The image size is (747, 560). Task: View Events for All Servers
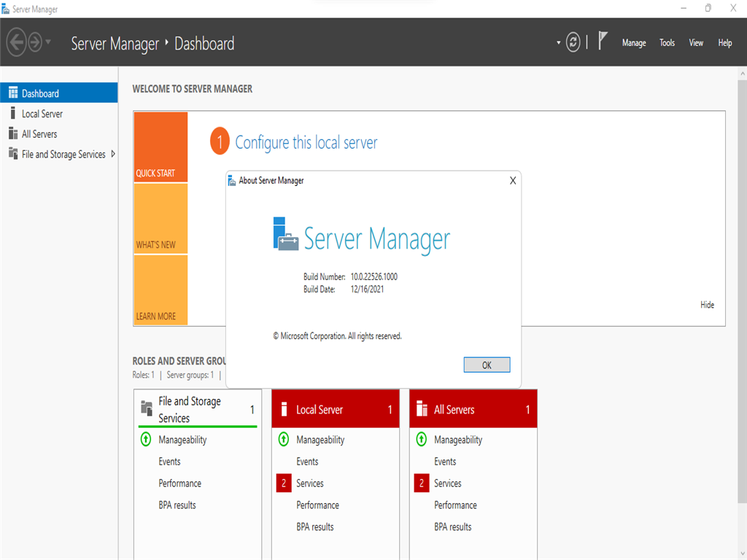[x=446, y=461]
